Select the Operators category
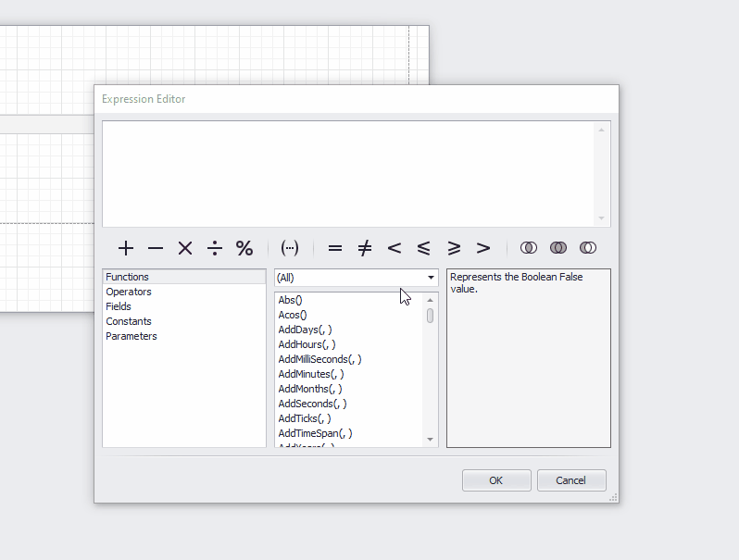This screenshot has width=739, height=560. coord(183,292)
